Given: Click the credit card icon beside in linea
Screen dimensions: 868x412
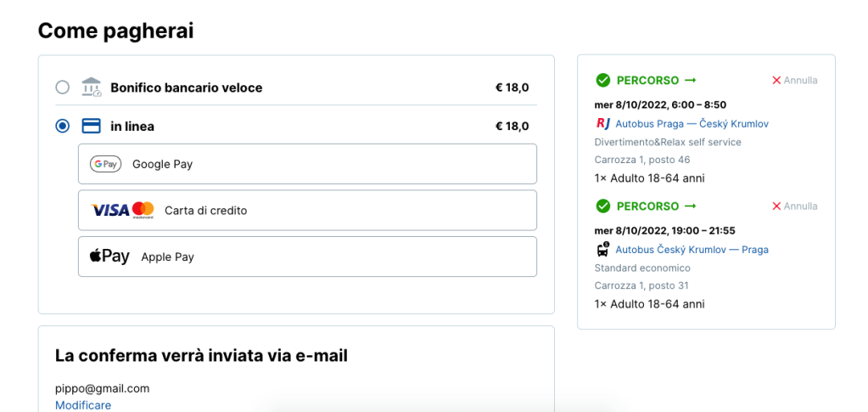Looking at the screenshot, I should [x=91, y=126].
